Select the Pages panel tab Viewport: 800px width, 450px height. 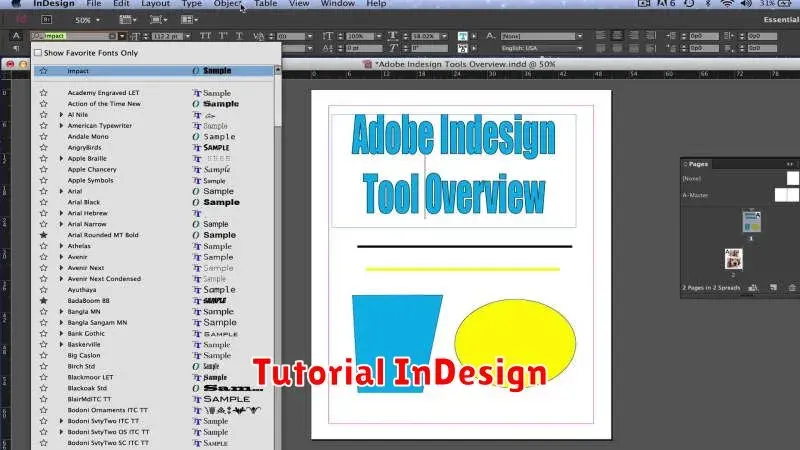pyautogui.click(x=697, y=164)
